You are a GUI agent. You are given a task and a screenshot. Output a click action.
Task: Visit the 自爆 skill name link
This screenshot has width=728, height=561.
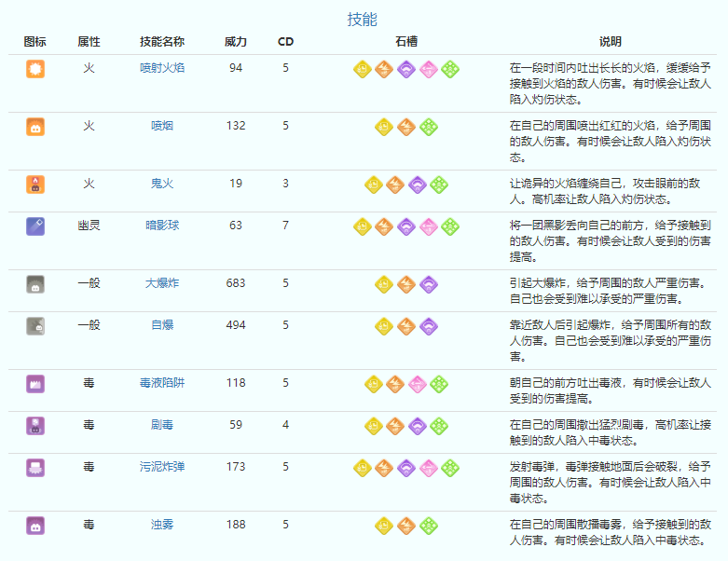pyautogui.click(x=162, y=324)
